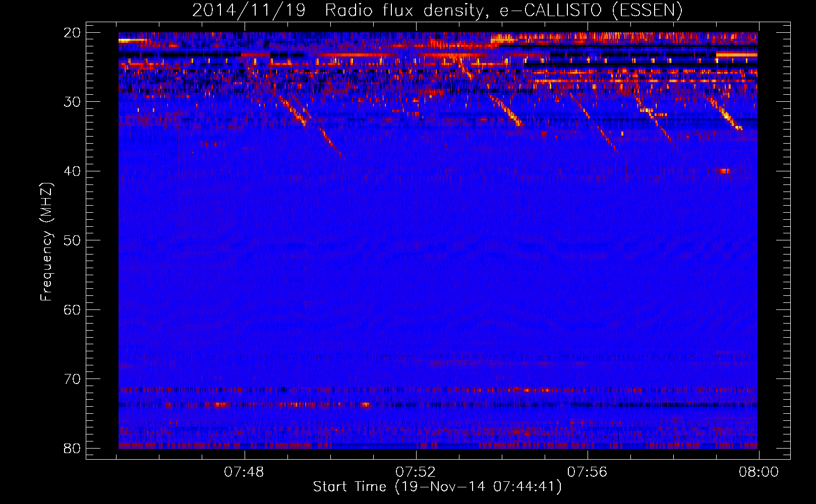Click the 60 frequency axis label
Screen dimensions: 816x504
click(72, 309)
